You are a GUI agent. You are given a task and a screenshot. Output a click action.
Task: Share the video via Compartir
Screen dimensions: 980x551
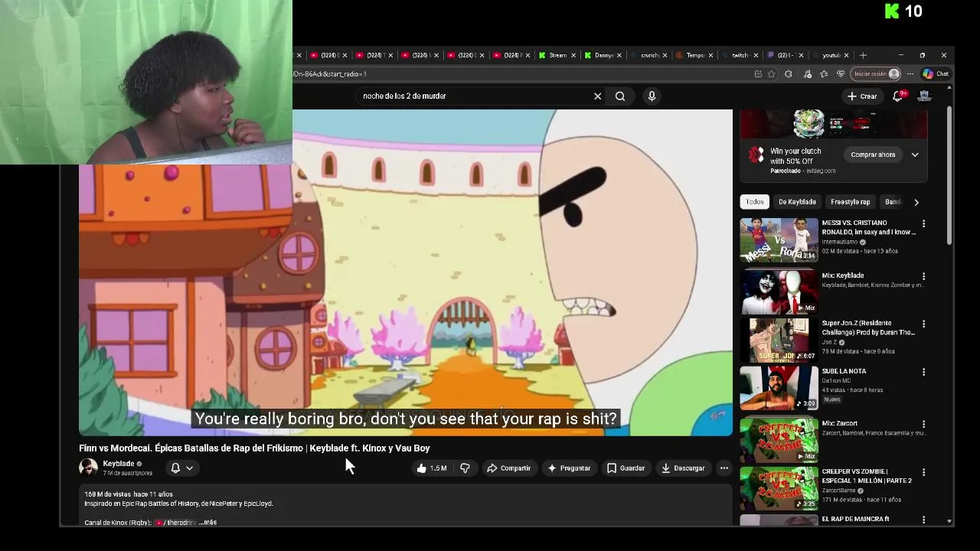[x=509, y=468]
